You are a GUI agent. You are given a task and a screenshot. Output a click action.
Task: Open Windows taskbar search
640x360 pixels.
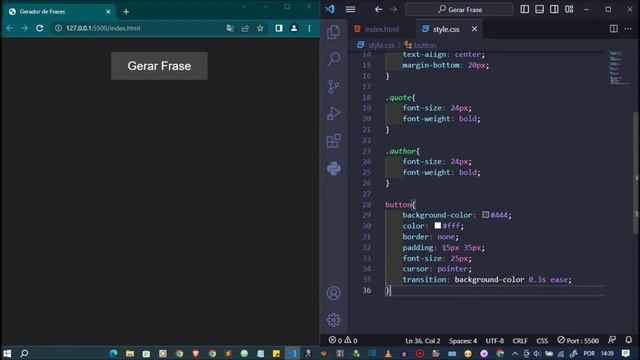tap(24, 353)
